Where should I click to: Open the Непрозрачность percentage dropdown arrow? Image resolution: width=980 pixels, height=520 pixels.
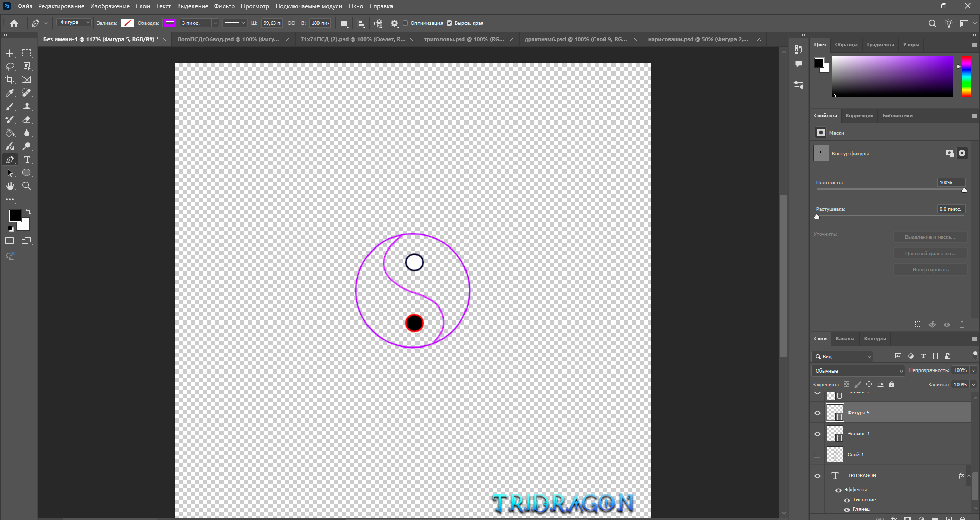point(973,370)
